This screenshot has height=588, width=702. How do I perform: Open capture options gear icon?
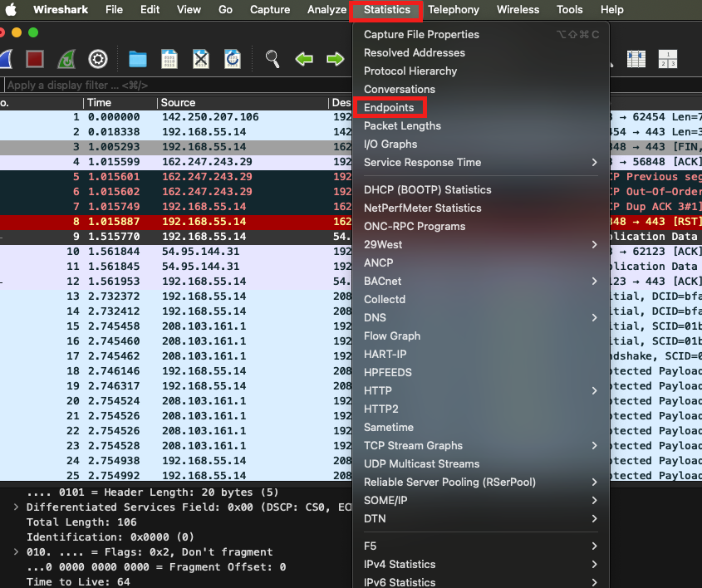pos(98,59)
